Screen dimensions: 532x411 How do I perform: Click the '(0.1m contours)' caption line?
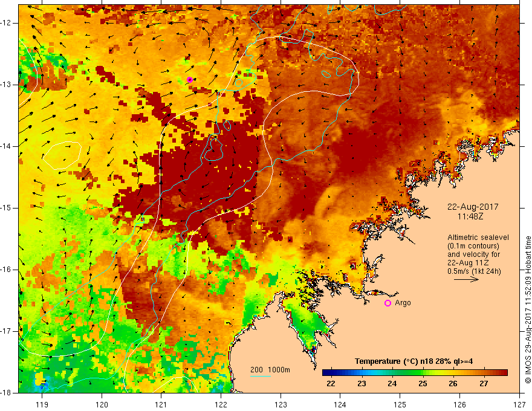[x=473, y=246]
